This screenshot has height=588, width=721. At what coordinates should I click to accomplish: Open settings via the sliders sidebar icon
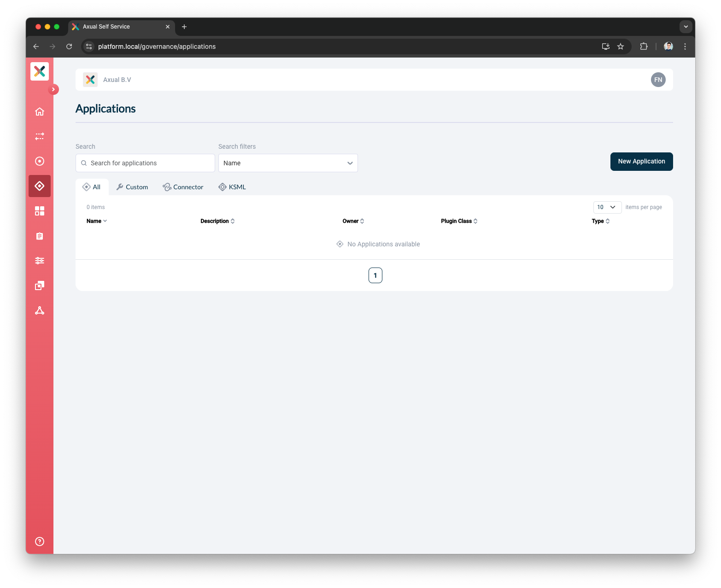click(40, 261)
